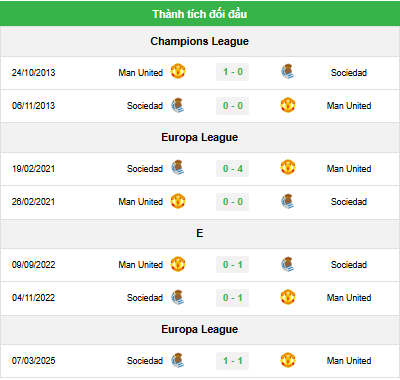Select the Champions League section header
Image resolution: width=400 pixels, height=380 pixels.
click(x=200, y=41)
